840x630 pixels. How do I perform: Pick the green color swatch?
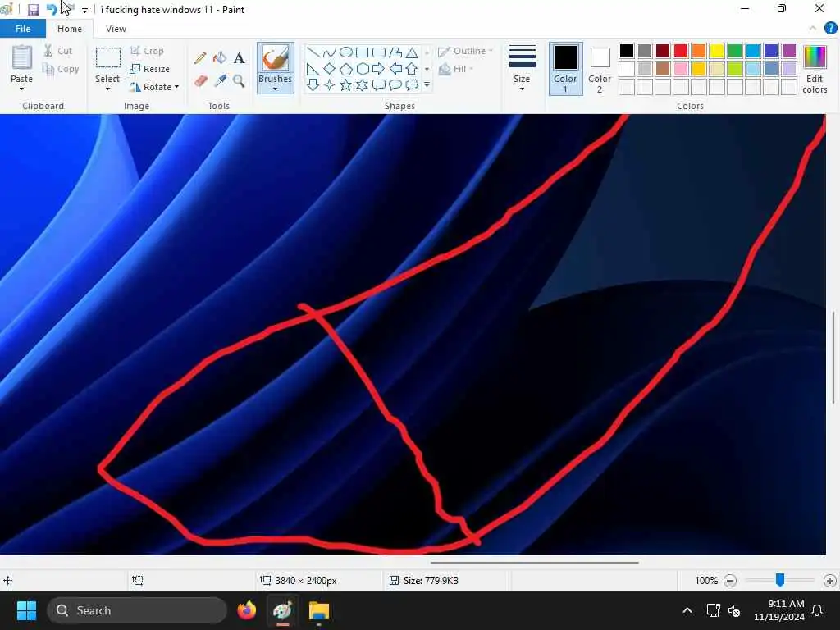[x=735, y=51]
